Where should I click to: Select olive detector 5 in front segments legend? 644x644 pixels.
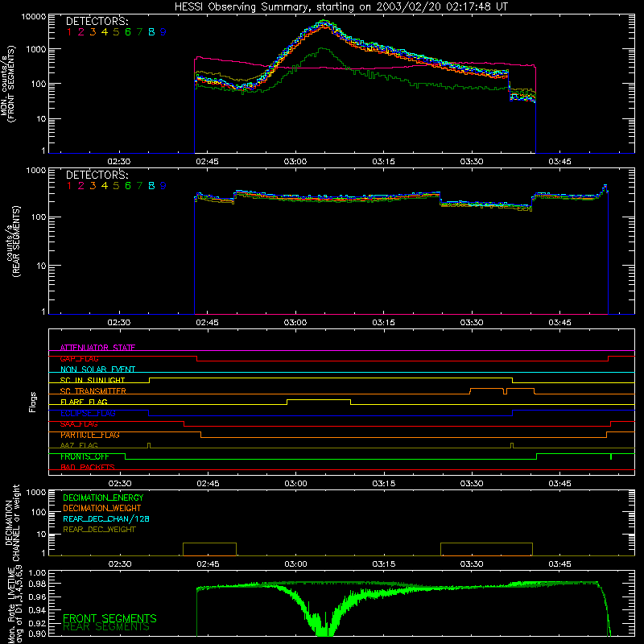pos(116,32)
